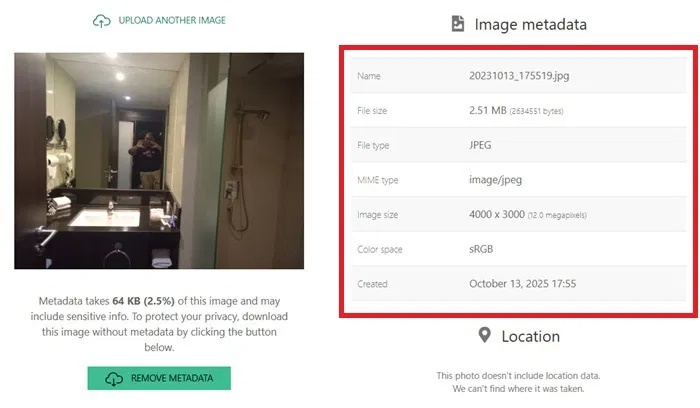The image size is (700, 408).
Task: Click the Name row label
Action: point(369,76)
